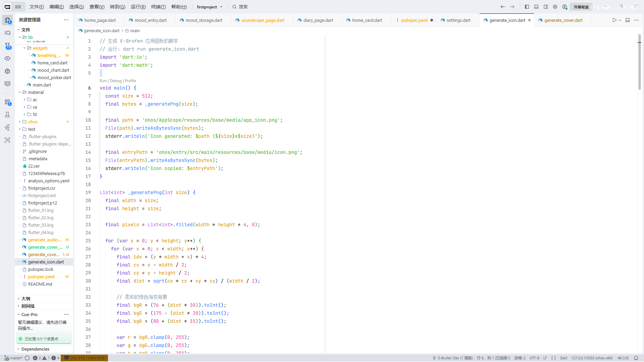Click the Debug code lens link above main

pyautogui.click(x=116, y=81)
